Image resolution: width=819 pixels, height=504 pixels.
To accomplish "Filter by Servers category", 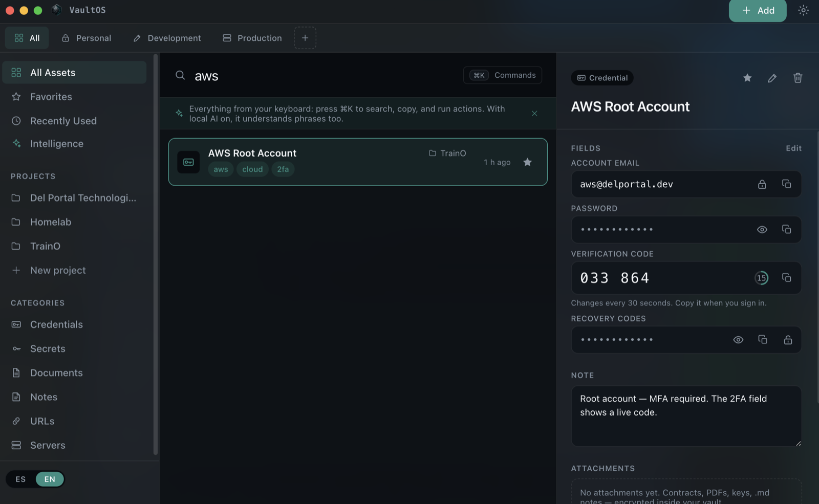I will click(x=74, y=445).
